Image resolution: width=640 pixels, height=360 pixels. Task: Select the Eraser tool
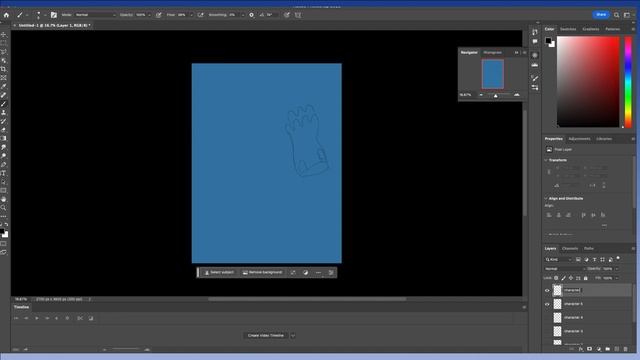point(4,130)
